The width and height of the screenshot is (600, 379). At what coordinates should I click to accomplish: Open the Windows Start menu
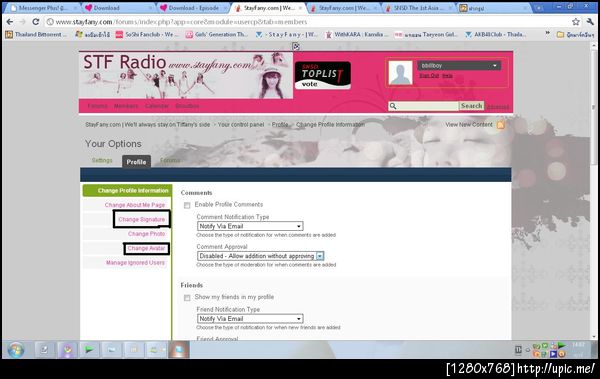[16, 350]
